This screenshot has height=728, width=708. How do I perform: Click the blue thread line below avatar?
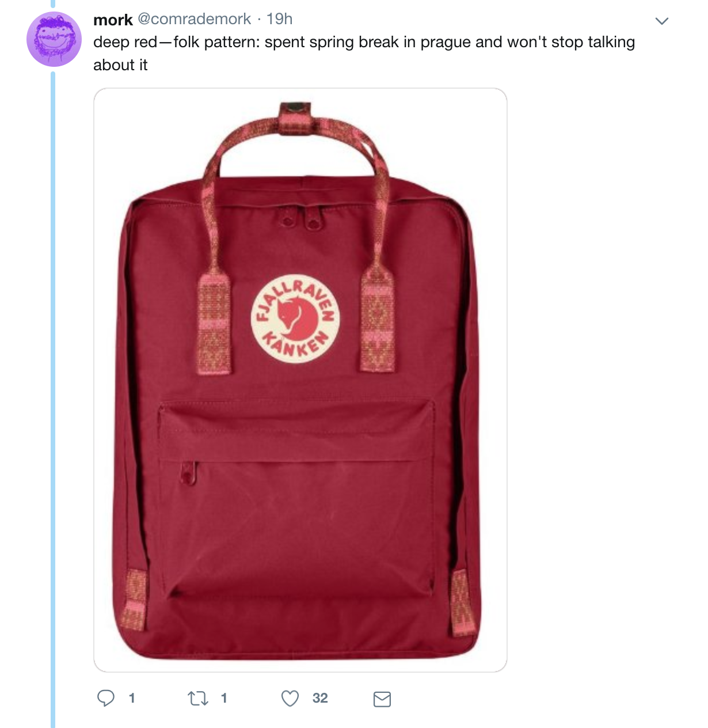pyautogui.click(x=53, y=399)
